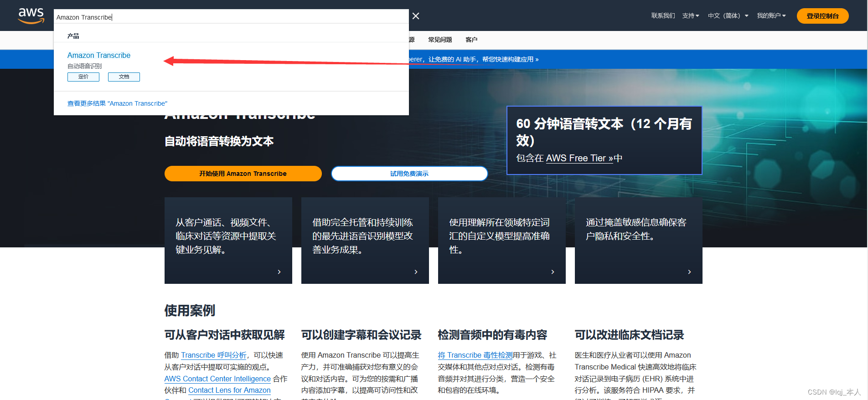
Task: Open card about 从客户通话、视频文件
Action: click(x=228, y=241)
